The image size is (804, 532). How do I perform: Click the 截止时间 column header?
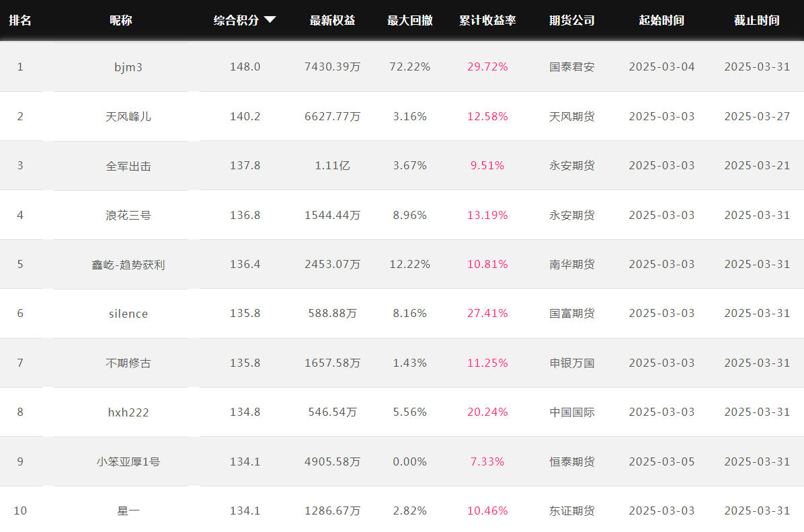pos(757,21)
